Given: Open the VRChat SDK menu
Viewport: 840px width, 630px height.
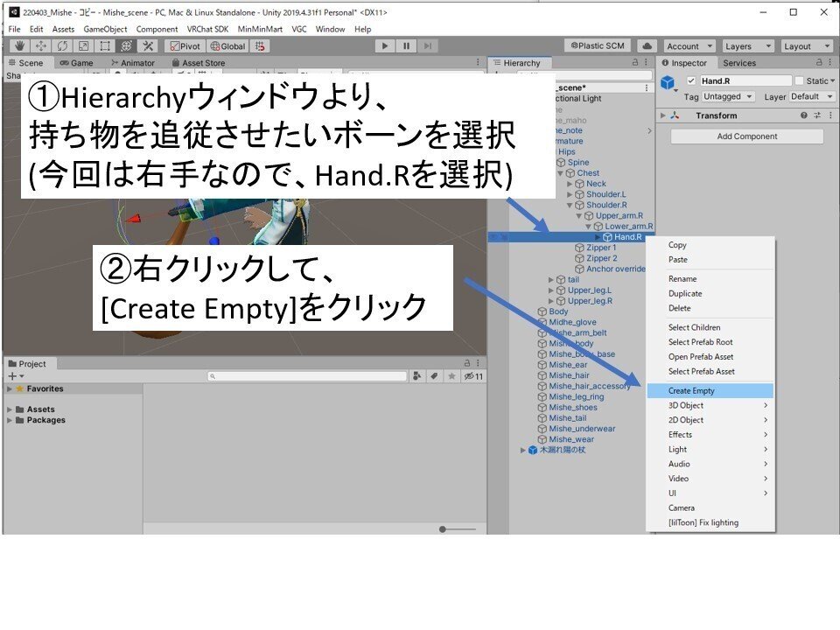Looking at the screenshot, I should pyautogui.click(x=207, y=29).
